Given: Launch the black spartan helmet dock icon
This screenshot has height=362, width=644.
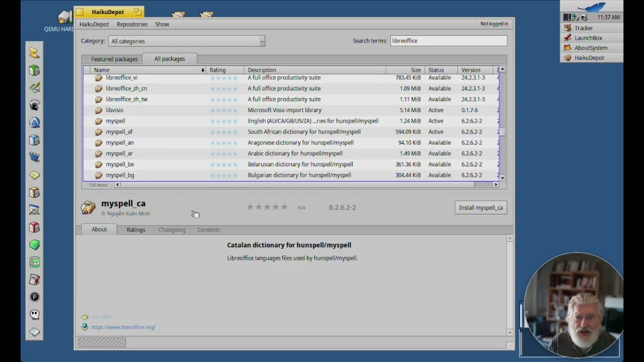Looking at the screenshot, I should point(34,105).
